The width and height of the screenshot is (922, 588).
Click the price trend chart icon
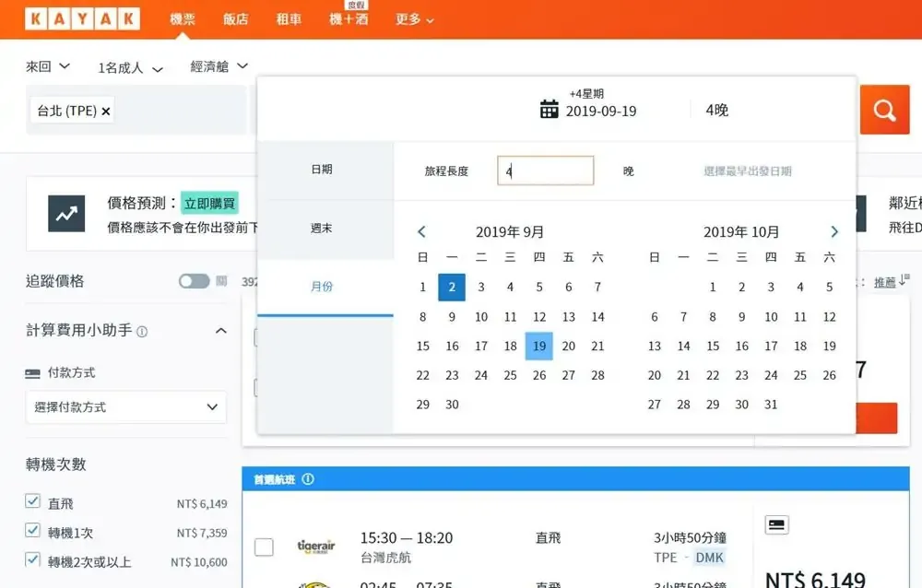pos(66,214)
